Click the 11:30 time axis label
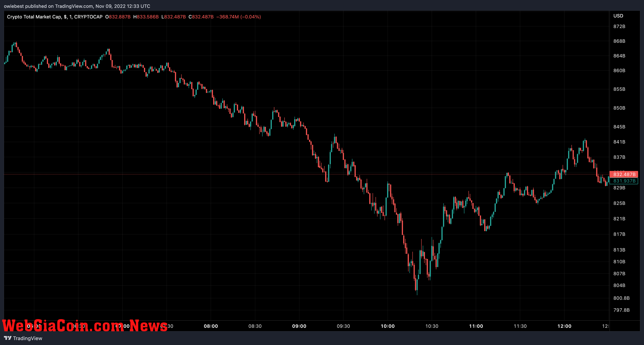The width and height of the screenshot is (644, 345). (520, 326)
